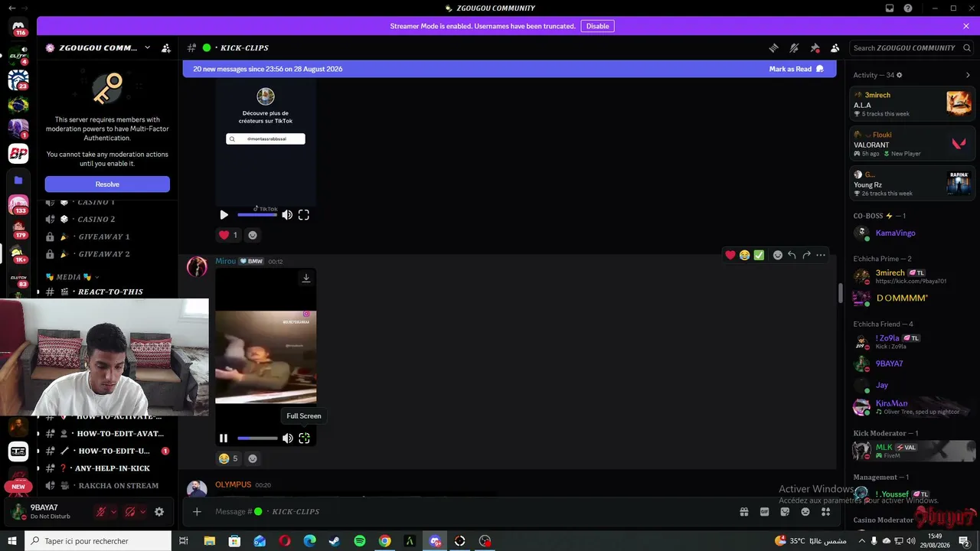The image size is (980, 551).
Task: Download the Mirou video clip
Action: click(x=306, y=278)
